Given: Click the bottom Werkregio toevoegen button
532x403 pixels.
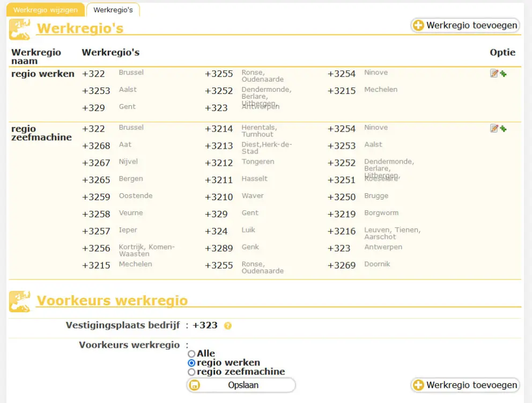Looking at the screenshot, I should tap(465, 385).
